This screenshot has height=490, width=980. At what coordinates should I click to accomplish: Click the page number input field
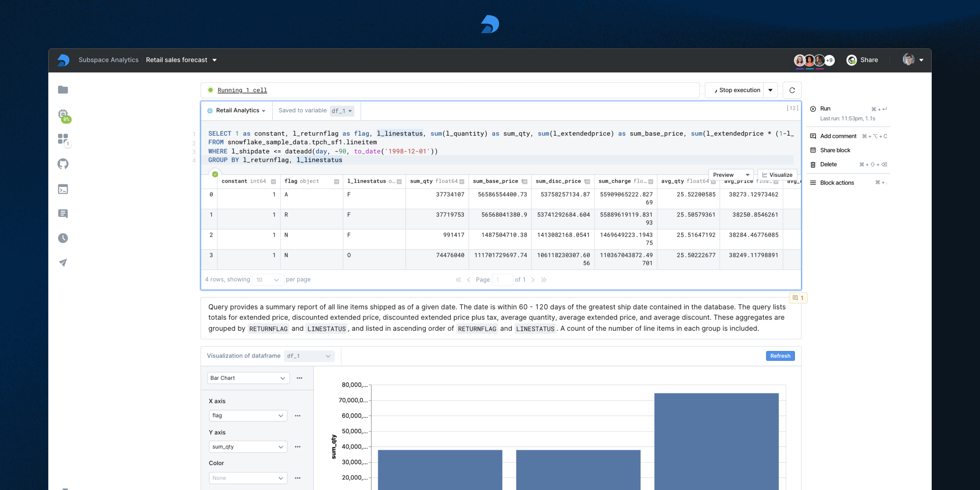(x=502, y=280)
